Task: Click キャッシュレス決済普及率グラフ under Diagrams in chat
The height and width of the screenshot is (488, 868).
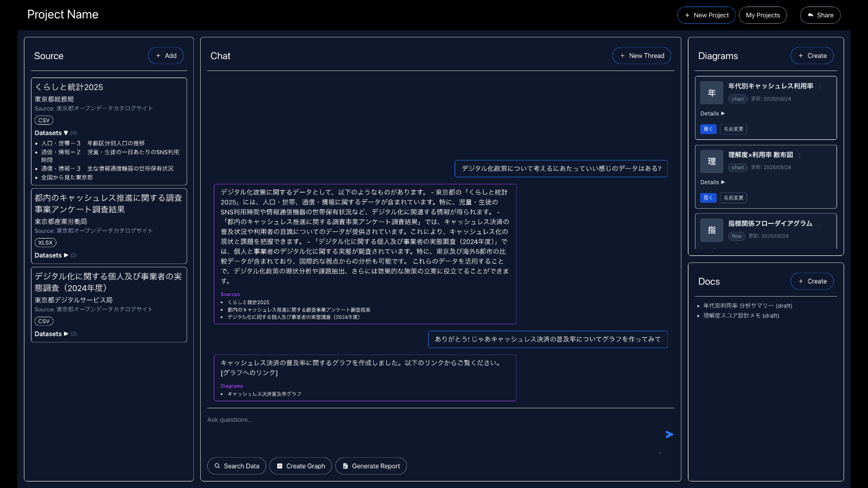Action: click(x=264, y=394)
